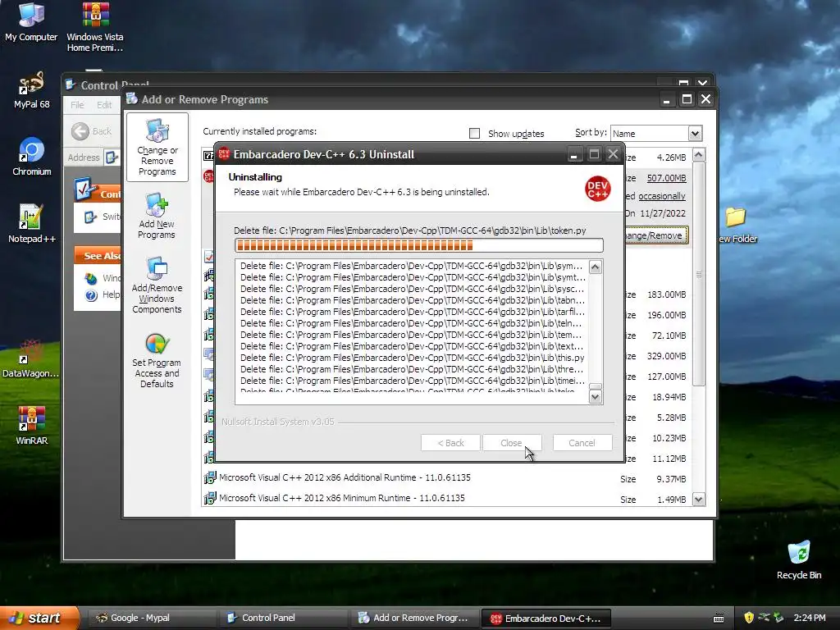840x630 pixels.
Task: Switch to Embarcadero Dev-C++ taskbar item
Action: 546,619
